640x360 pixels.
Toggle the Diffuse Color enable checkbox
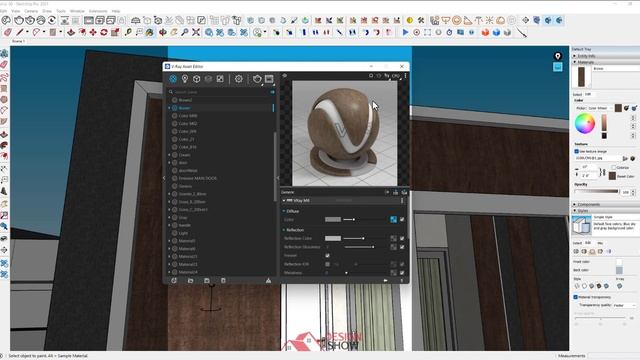(402, 220)
